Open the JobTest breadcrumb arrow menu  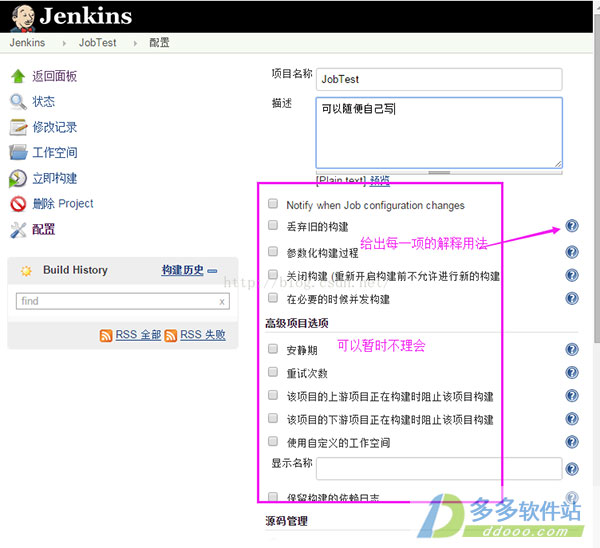coord(135,43)
